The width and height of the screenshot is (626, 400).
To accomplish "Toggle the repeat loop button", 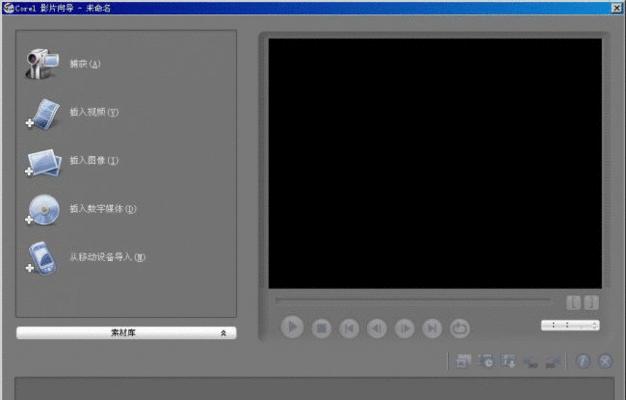I will [x=460, y=329].
